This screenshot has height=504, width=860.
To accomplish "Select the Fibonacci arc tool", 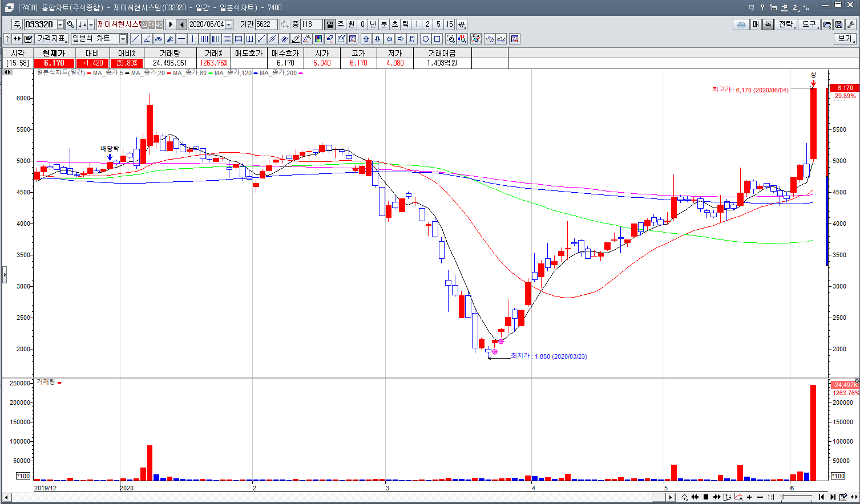I will coord(158,39).
